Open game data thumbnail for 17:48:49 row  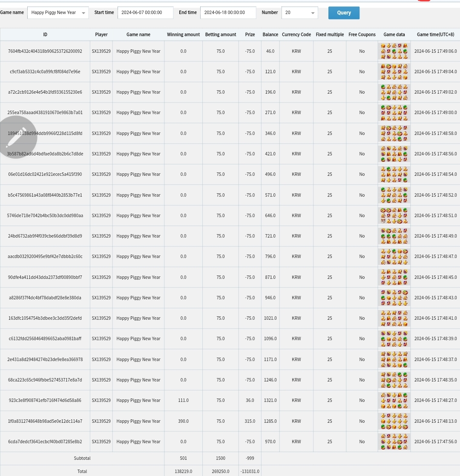[x=394, y=236]
